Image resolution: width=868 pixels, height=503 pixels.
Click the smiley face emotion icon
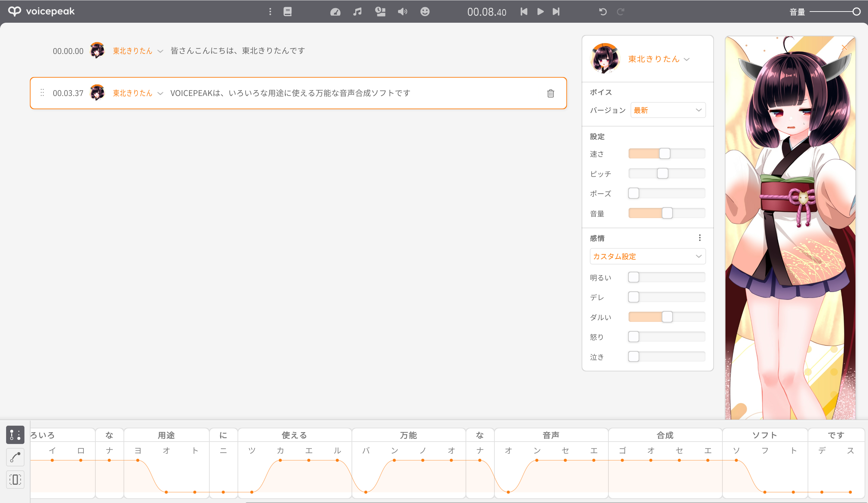click(x=425, y=12)
